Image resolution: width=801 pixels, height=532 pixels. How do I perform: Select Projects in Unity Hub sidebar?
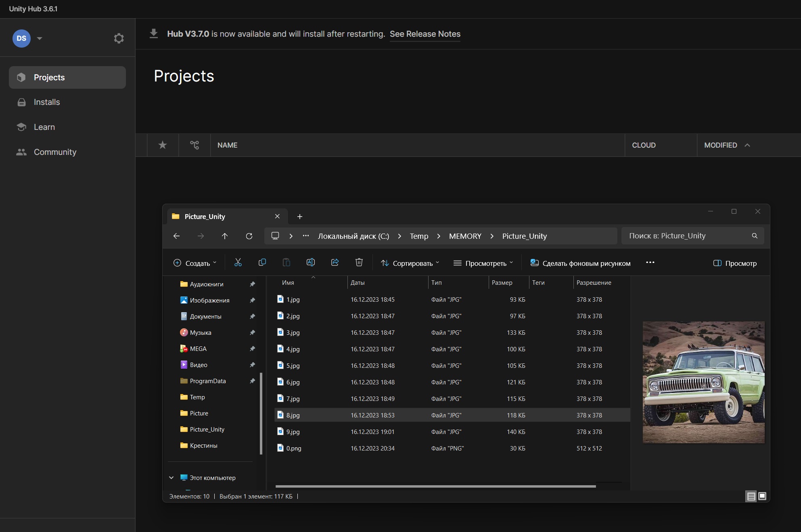pyautogui.click(x=67, y=77)
